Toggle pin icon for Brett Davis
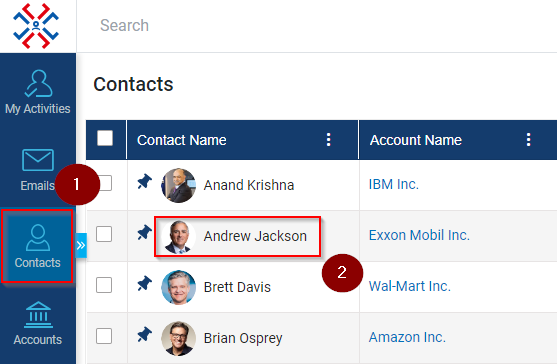 (145, 283)
